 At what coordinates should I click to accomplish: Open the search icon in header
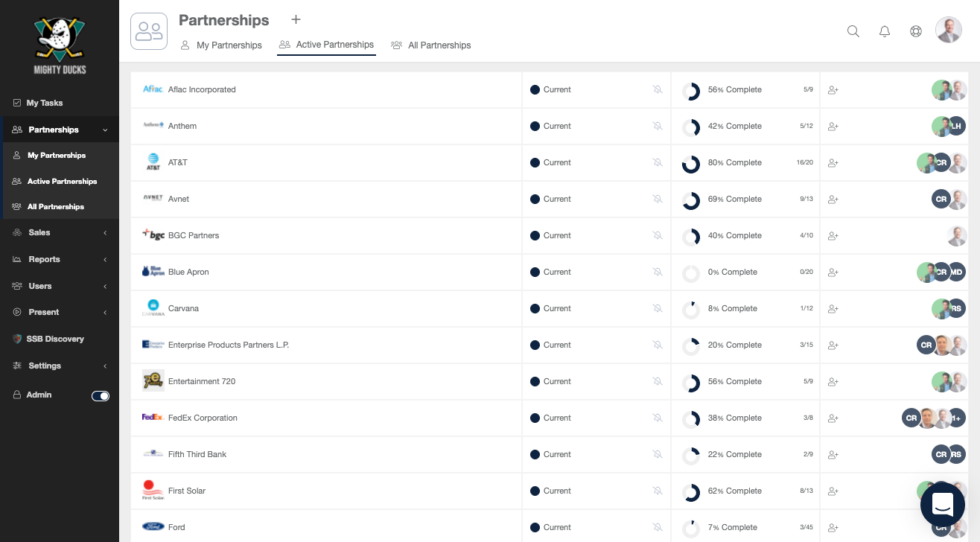point(853,31)
